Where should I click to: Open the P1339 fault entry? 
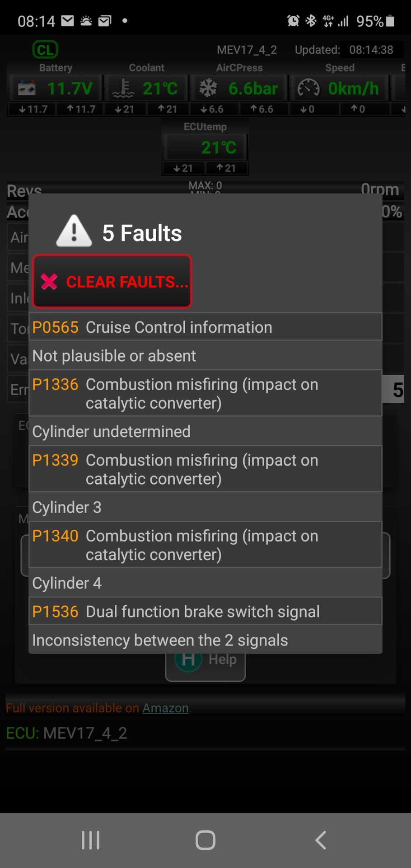pyautogui.click(x=205, y=469)
